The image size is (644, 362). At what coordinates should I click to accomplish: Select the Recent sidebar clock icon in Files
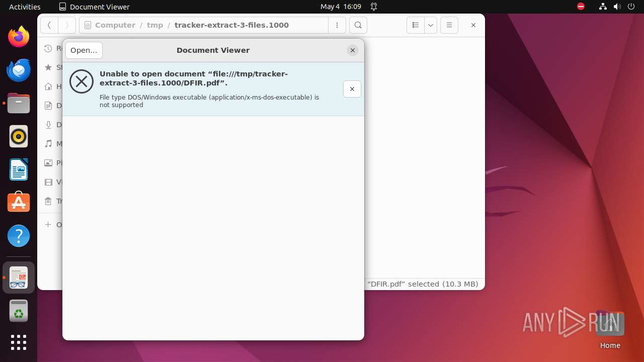(x=48, y=48)
